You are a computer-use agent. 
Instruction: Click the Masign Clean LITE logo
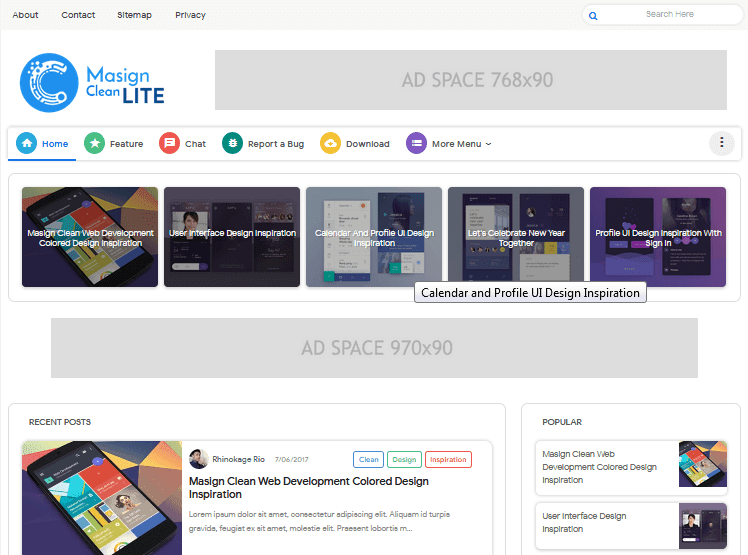[x=92, y=83]
